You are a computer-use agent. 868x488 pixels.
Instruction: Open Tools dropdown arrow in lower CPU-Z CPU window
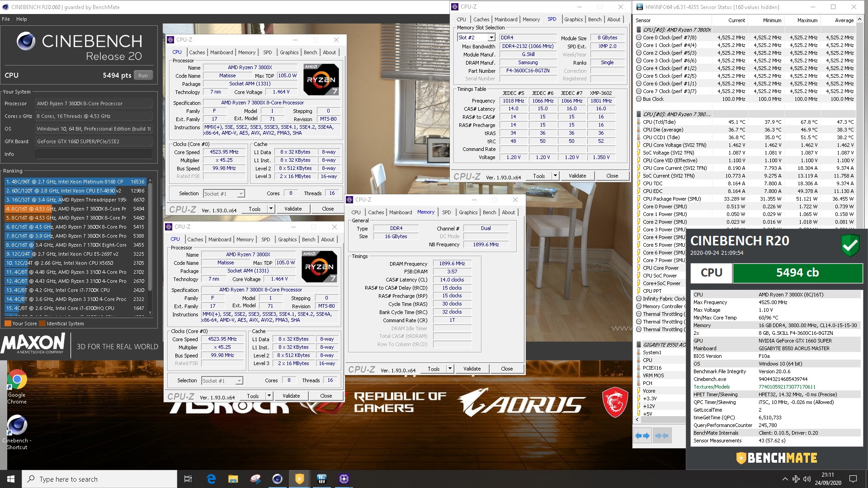coord(269,396)
